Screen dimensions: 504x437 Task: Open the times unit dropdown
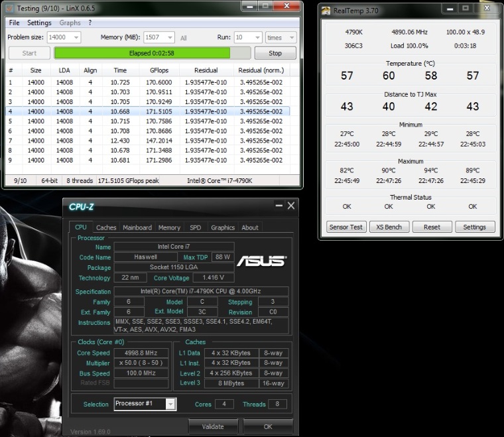click(x=292, y=38)
